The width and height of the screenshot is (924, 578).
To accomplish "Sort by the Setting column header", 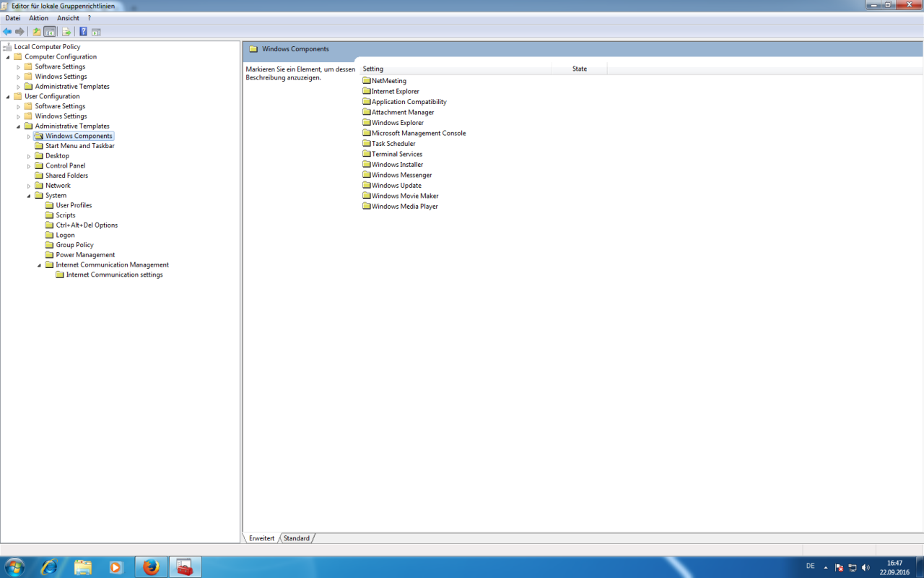I will 456,69.
